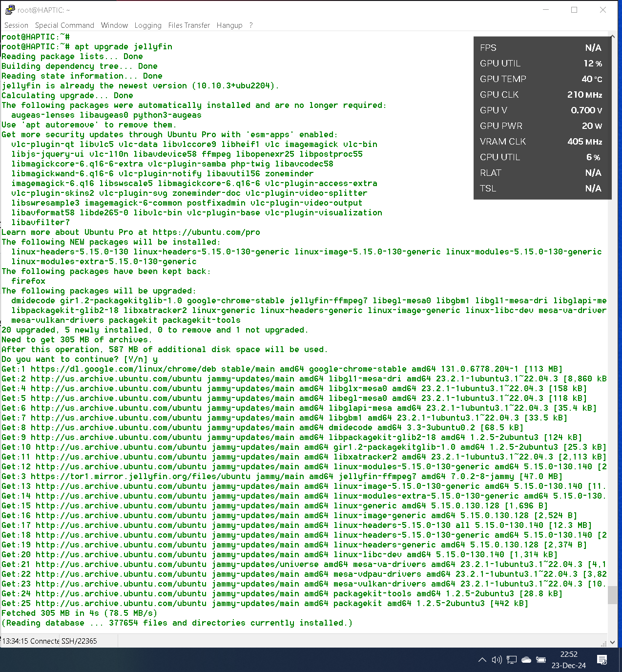Click the terminal scrollbar thumb

click(x=612, y=595)
